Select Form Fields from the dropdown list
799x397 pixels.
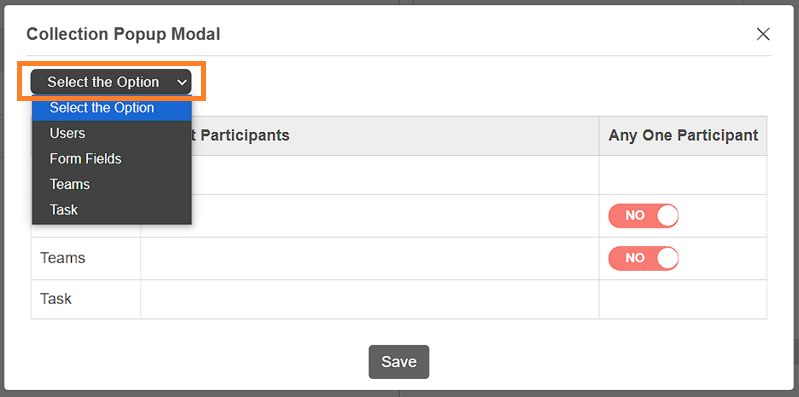(x=112, y=158)
